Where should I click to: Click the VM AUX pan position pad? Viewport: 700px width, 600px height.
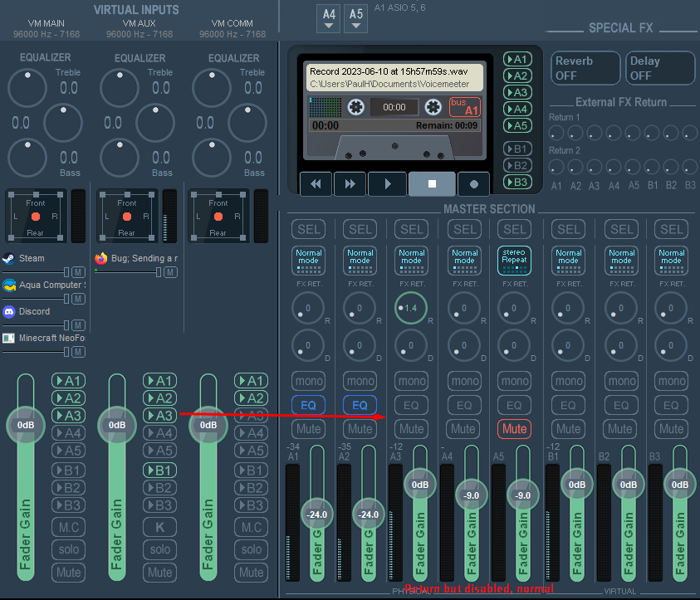(127, 216)
